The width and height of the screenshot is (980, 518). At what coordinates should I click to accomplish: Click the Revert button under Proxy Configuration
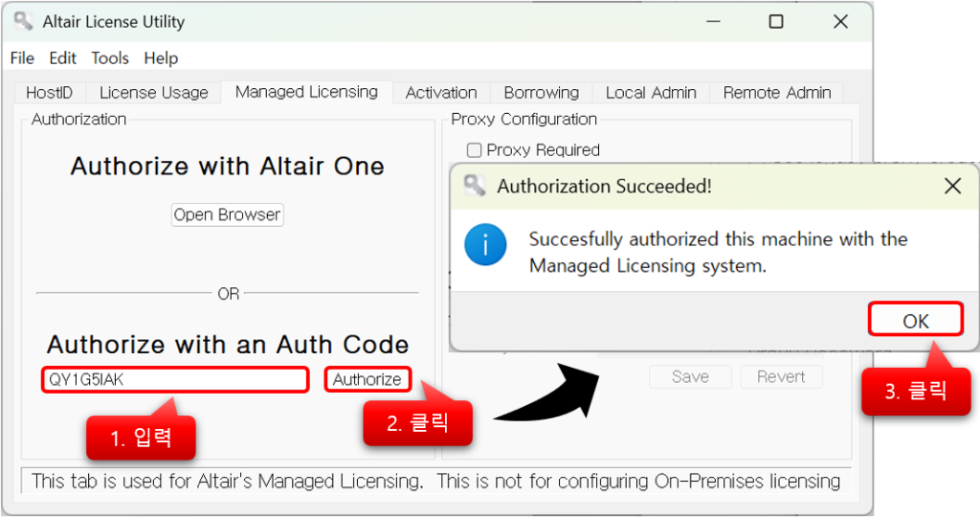tap(781, 376)
